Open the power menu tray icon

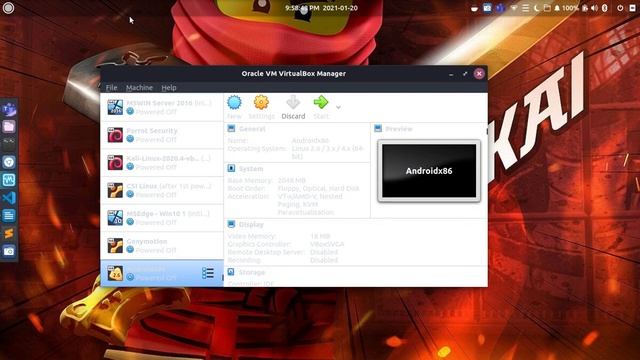620,8
